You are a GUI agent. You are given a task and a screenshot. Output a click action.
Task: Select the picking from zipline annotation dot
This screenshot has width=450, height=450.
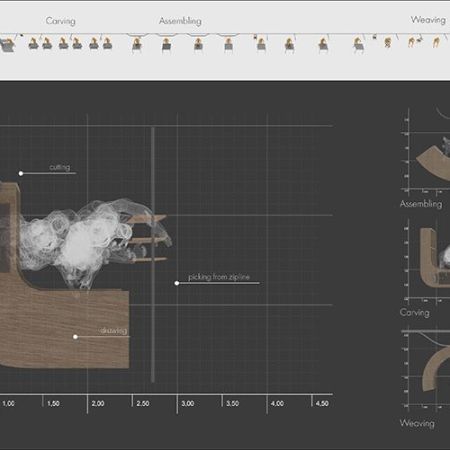[x=177, y=283]
